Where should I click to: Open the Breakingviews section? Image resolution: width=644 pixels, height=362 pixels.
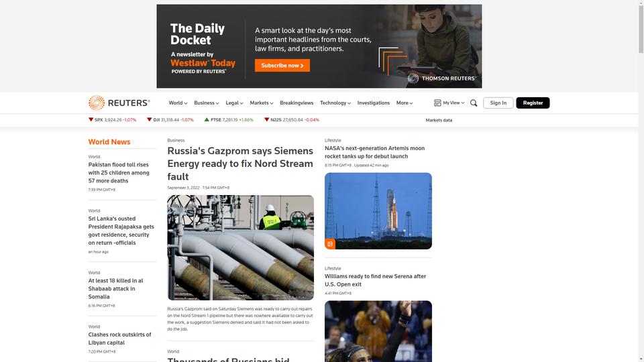pyautogui.click(x=297, y=103)
